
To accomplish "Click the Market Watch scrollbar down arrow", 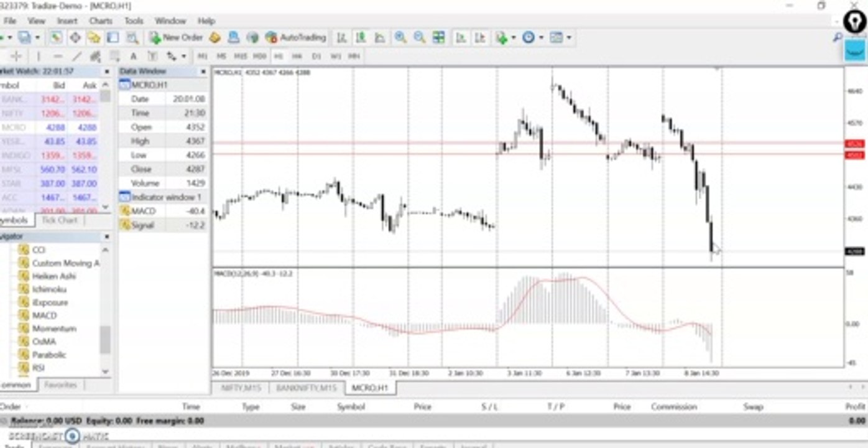I will (x=105, y=207).
